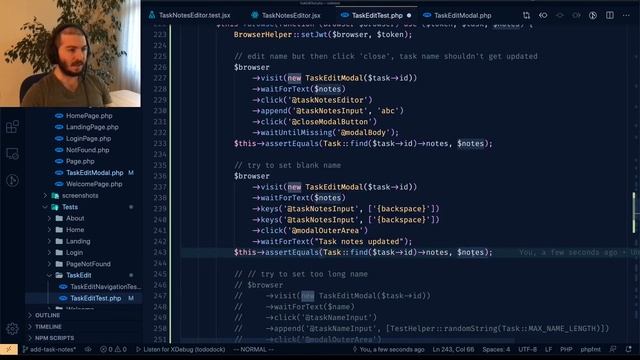The width and height of the screenshot is (640, 360).
Task: Open editor more actions ellipsis menu
Action: 626,16
